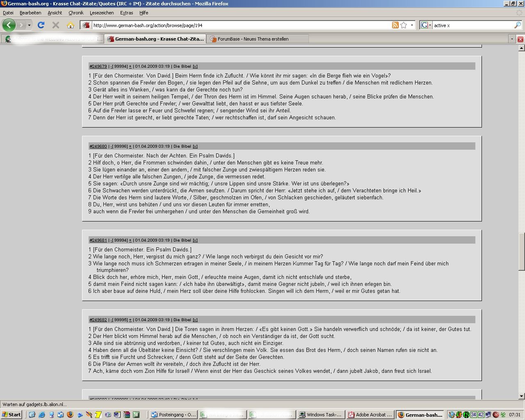
Task: Click the Forward navigation arrow
Action: click(21, 25)
